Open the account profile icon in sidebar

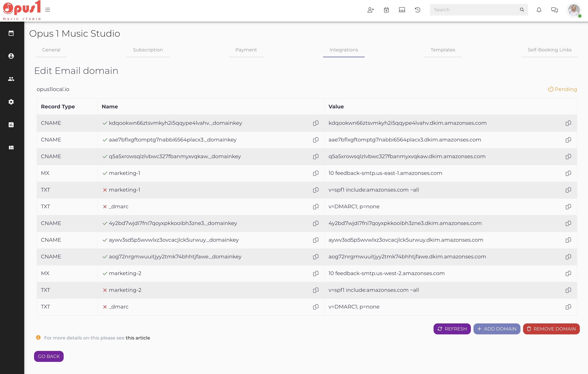click(x=11, y=56)
